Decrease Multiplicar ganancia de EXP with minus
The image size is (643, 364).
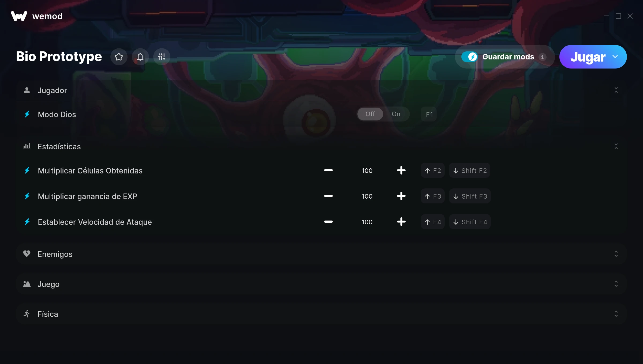(x=328, y=196)
